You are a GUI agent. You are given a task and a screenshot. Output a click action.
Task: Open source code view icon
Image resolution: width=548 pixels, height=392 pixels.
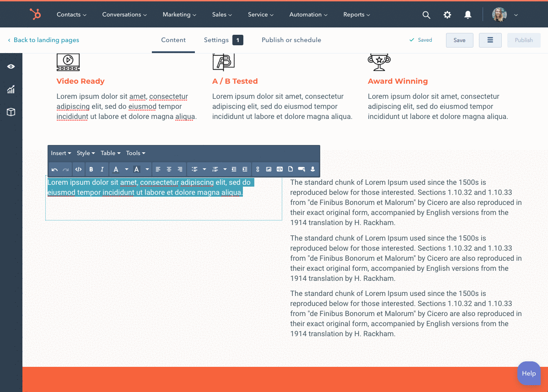click(78, 169)
